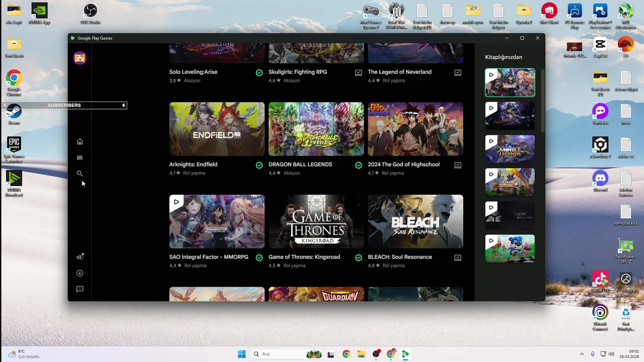This screenshot has height=362, width=644.
Task: Show hidden system tray icons
Action: [582, 354]
